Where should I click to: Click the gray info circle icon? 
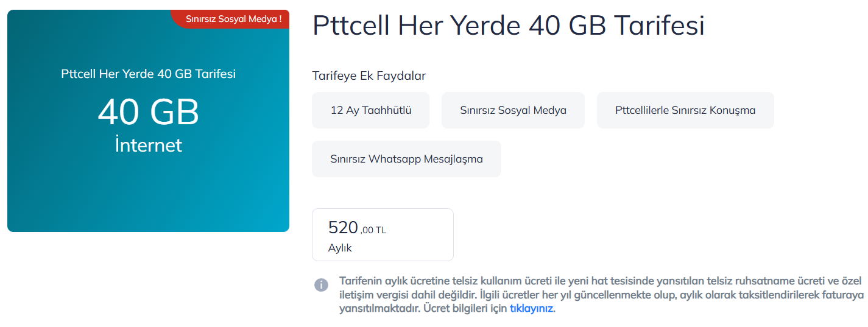coord(321,284)
